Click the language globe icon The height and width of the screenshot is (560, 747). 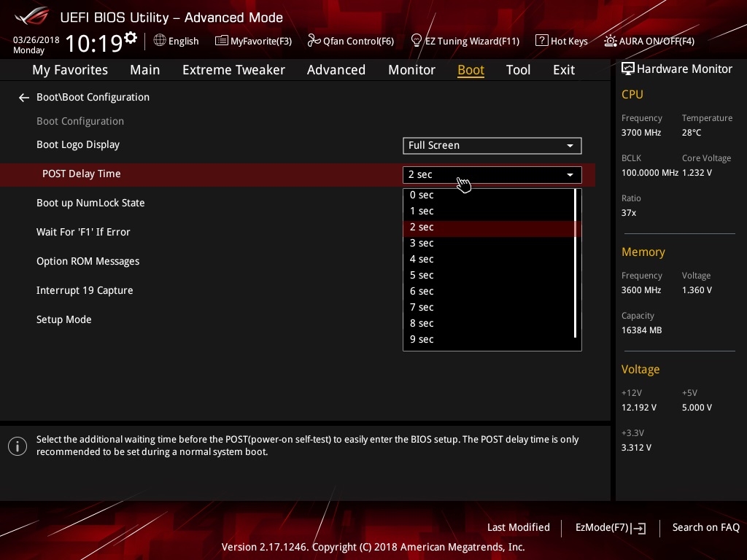[x=160, y=41]
